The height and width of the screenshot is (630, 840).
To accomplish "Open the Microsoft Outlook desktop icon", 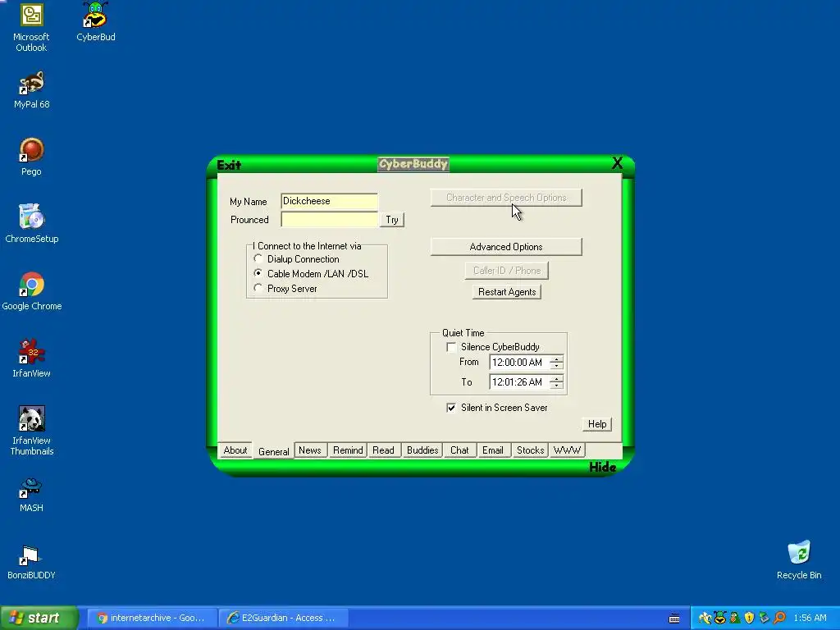I will (31, 27).
